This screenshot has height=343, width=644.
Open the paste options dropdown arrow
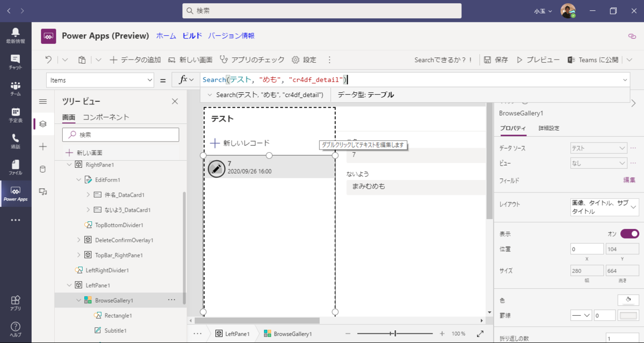(99, 59)
